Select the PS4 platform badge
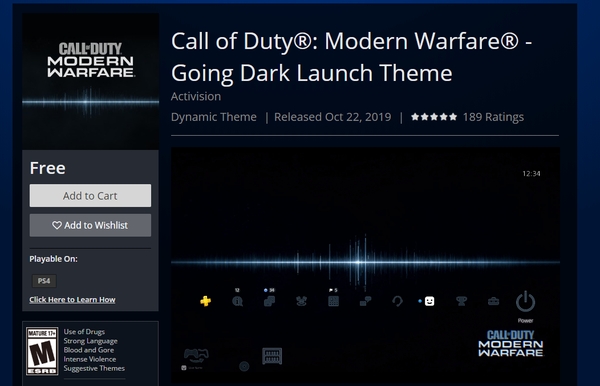This screenshot has height=386, width=600. (44, 281)
